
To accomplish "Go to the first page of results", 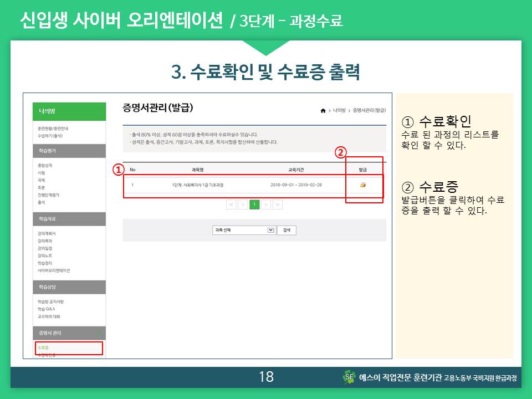I will tap(231, 204).
